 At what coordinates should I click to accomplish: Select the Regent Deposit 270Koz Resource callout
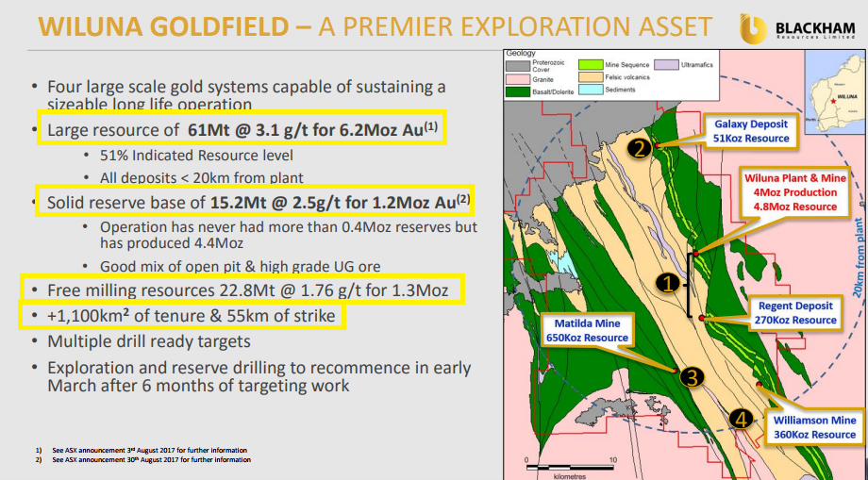point(795,313)
